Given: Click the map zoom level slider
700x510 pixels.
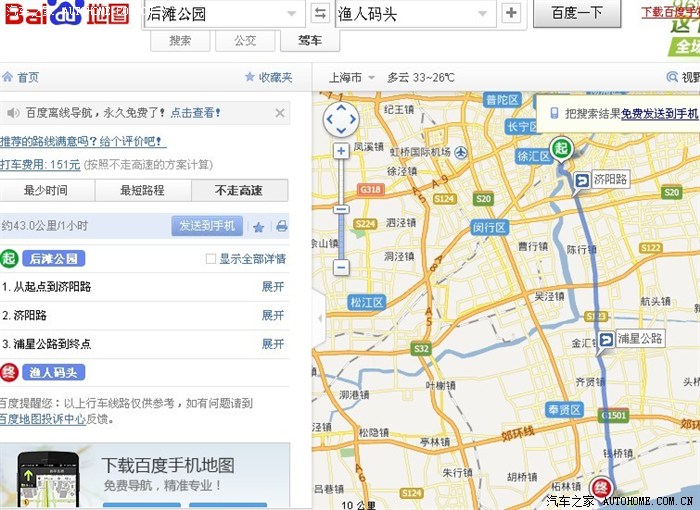Looking at the screenshot, I should click(341, 209).
